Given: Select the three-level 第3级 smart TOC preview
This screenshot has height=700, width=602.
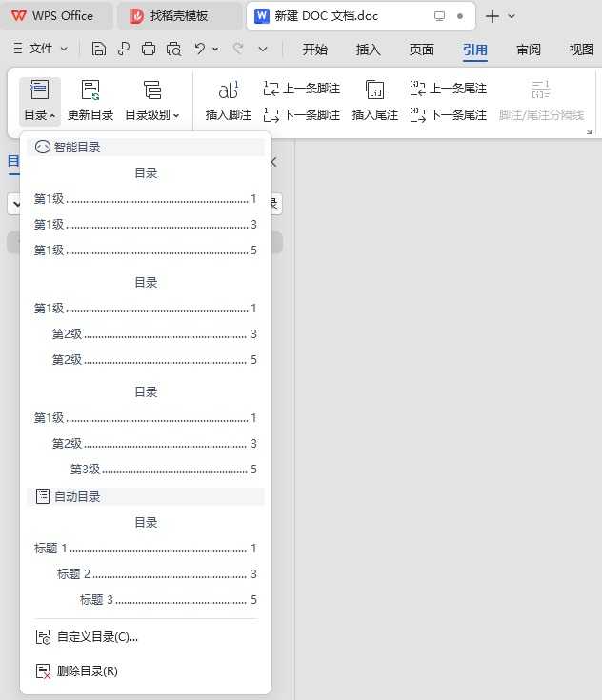Looking at the screenshot, I should (x=146, y=443).
